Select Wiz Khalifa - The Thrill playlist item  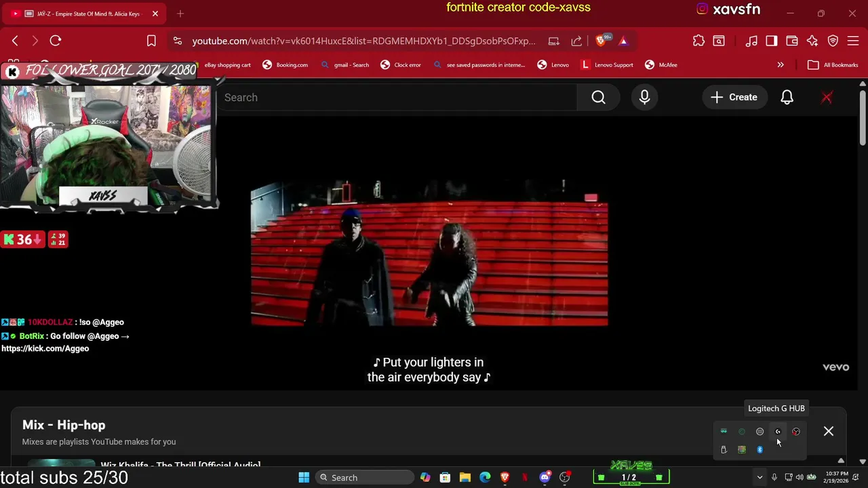tap(180, 465)
